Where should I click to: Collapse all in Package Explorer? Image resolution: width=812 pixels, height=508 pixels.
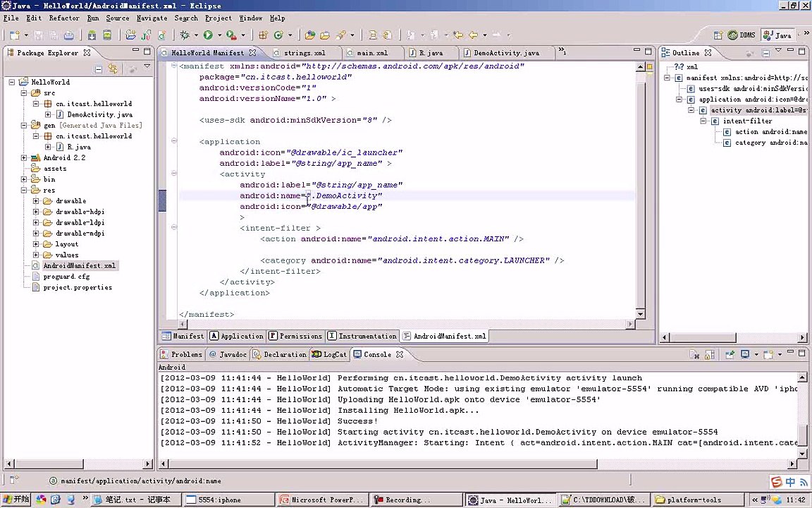click(x=99, y=68)
